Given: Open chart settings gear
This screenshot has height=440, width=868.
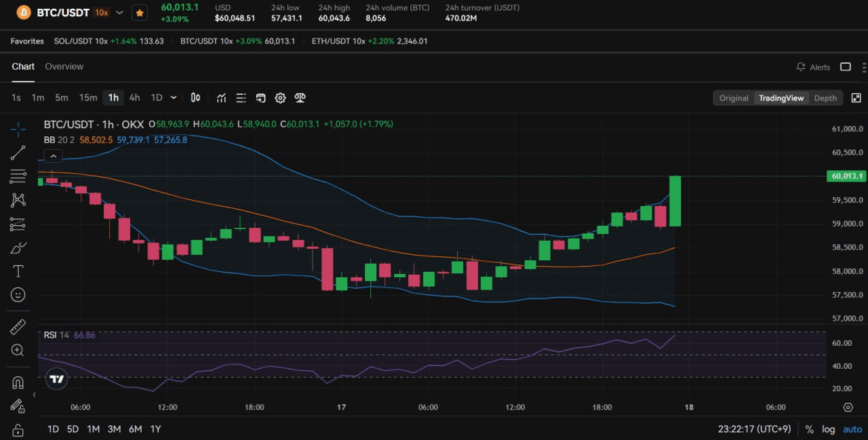Looking at the screenshot, I should [280, 98].
